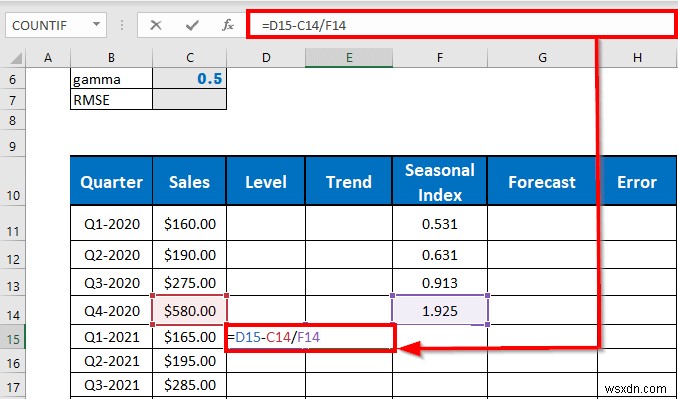678x399 pixels.
Task: Click editing cell with =D15-C14/F14
Action: click(x=310, y=337)
